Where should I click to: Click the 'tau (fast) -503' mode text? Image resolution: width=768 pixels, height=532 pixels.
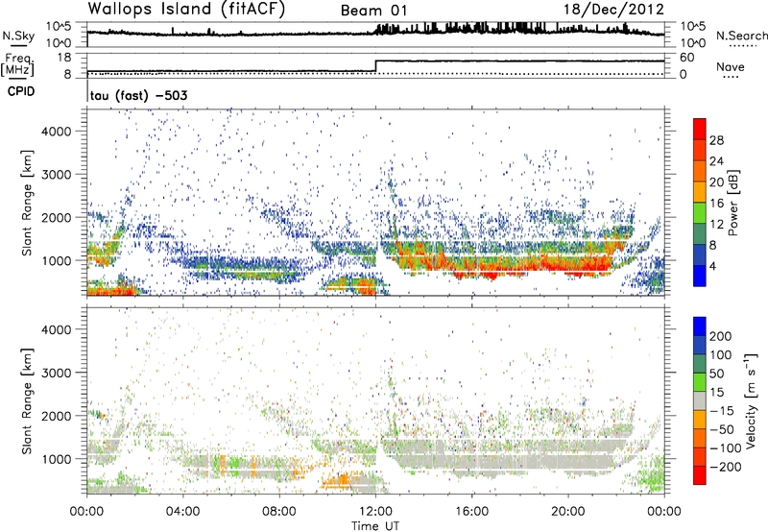[138, 95]
